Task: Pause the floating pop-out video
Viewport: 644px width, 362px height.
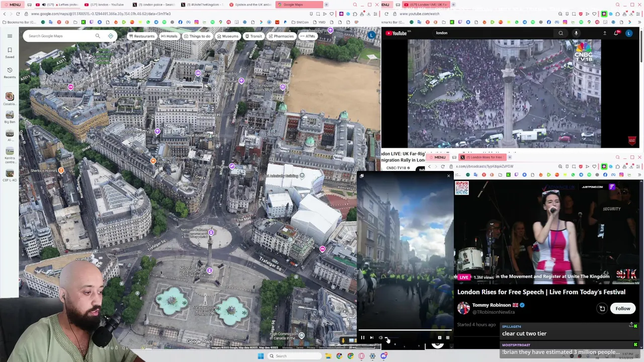Action: coord(362,338)
